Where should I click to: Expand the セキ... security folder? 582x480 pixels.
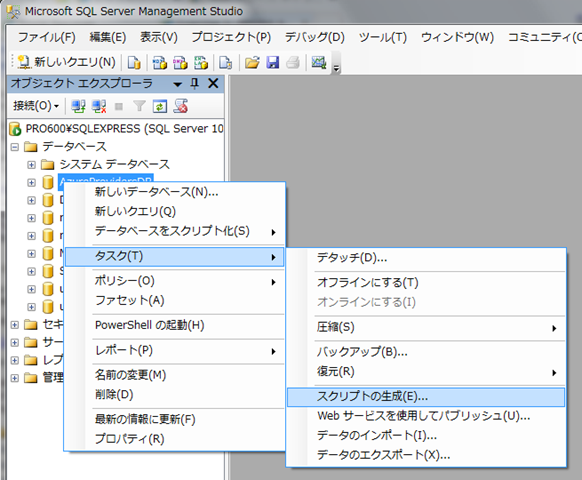pyautogui.click(x=14, y=325)
